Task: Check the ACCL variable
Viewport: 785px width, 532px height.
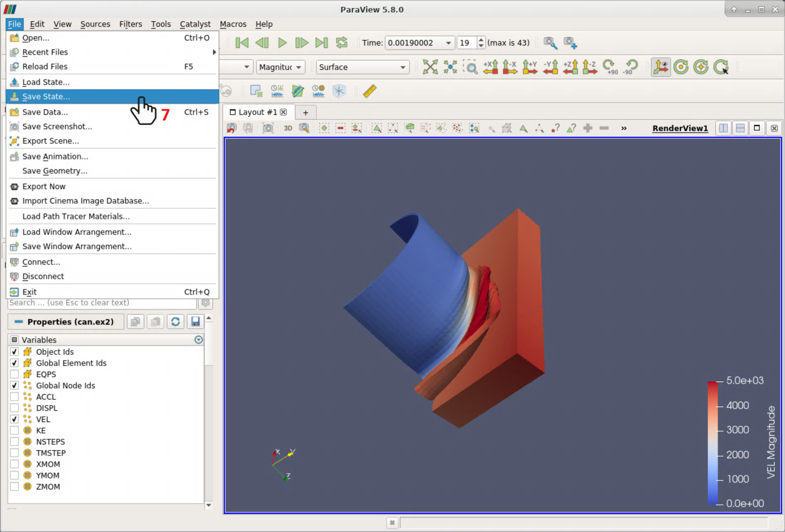Action: point(14,397)
